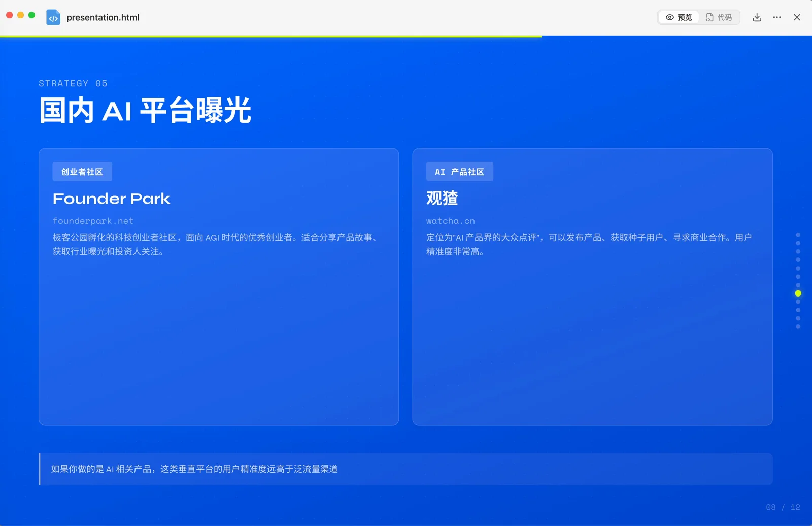Jump to last slide via bottommost navigation dot
The width and height of the screenshot is (812, 526).
click(798, 327)
